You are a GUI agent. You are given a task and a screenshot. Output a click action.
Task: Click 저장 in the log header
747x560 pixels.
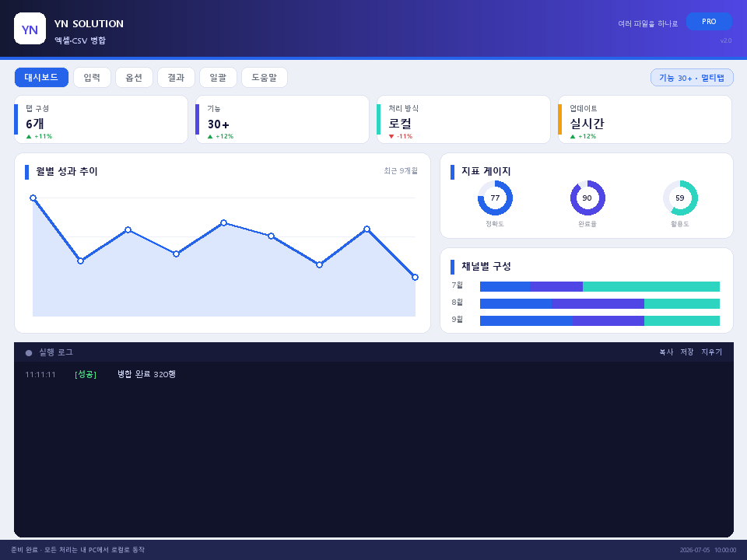pyautogui.click(x=687, y=352)
